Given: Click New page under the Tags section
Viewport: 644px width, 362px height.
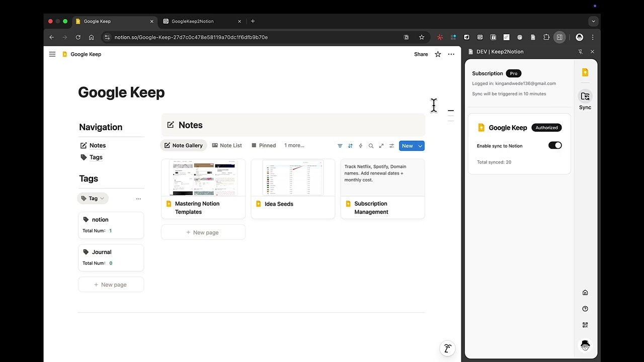Looking at the screenshot, I should tap(111, 284).
